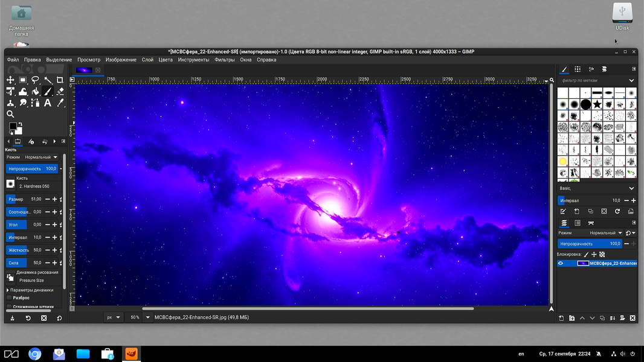The width and height of the screenshot is (644, 362).
Task: Select the Move tool in toolbox
Action: tap(10, 80)
